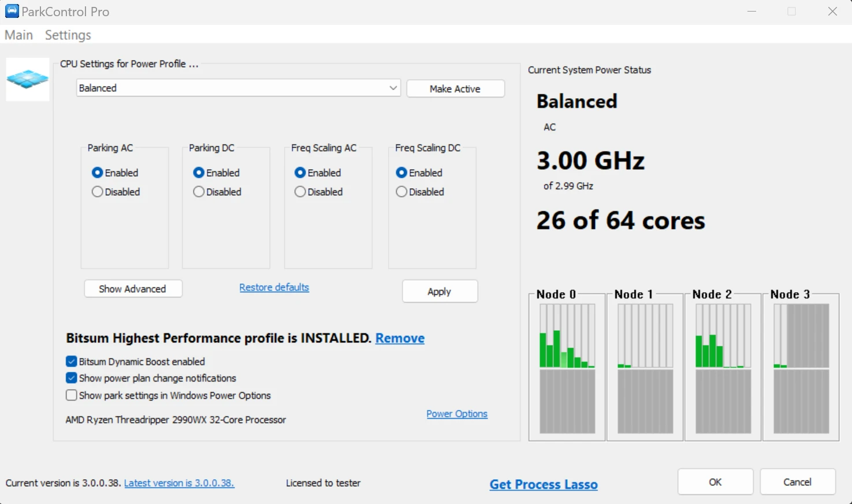Click the Node 3 core activity graph
The image size is (852, 504).
(801, 368)
